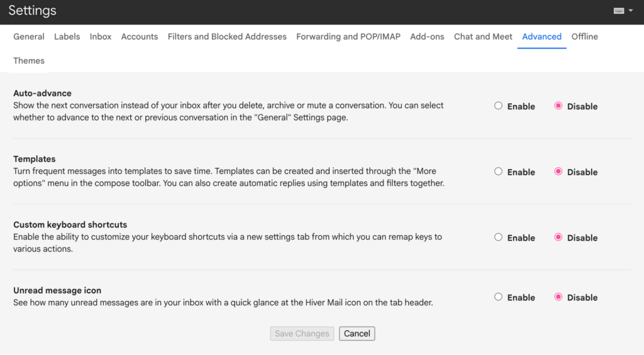Open Forwarding and POP/IMAP tab
This screenshot has width=644, height=355.
click(x=348, y=36)
